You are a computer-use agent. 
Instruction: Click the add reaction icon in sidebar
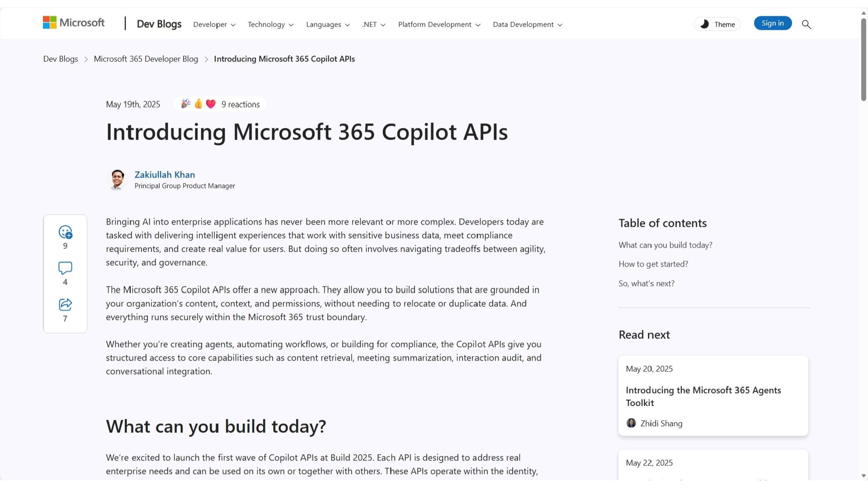pos(65,232)
